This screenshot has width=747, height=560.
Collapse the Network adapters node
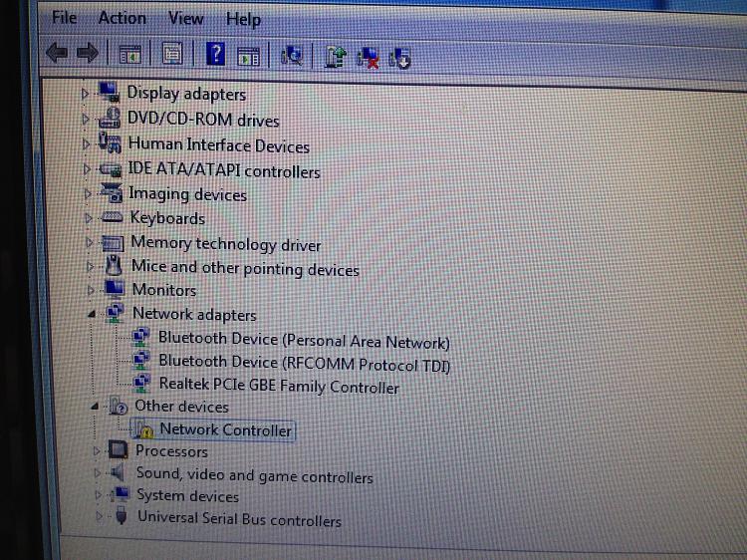point(92,314)
